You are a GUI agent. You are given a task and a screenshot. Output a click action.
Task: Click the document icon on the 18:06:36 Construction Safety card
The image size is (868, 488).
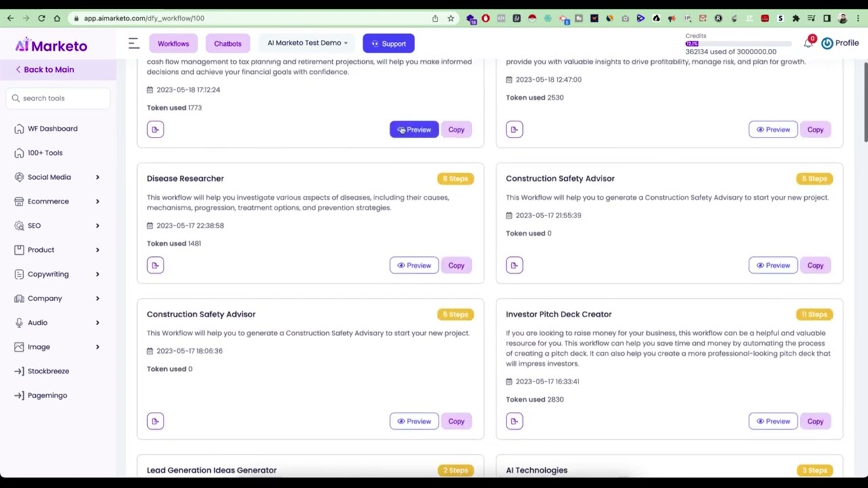[155, 421]
